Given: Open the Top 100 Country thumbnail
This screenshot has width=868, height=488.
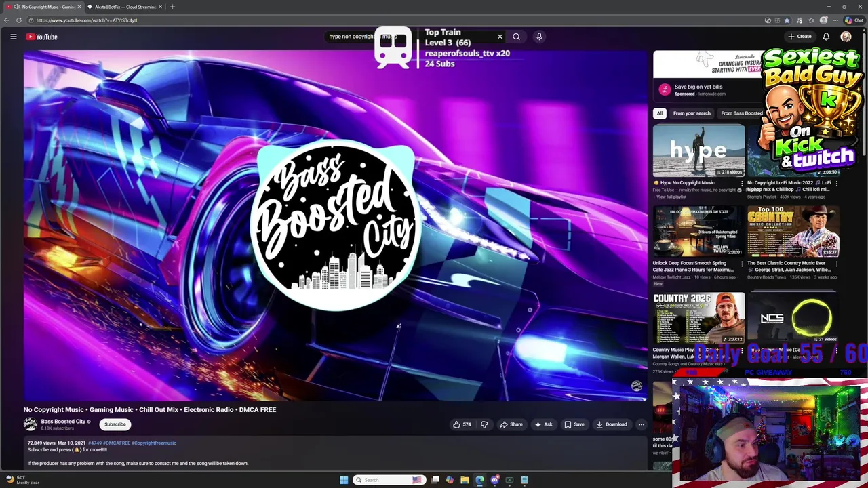Looking at the screenshot, I should (x=793, y=231).
